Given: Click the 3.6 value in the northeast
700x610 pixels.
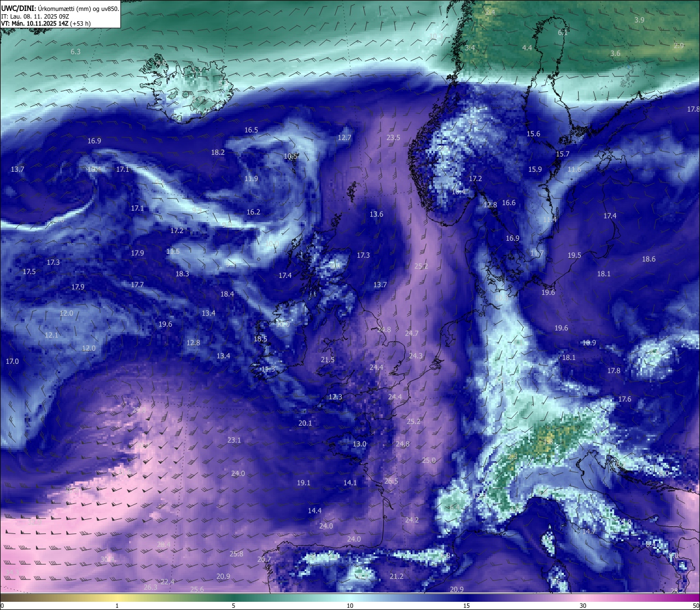Looking at the screenshot, I should tap(615, 53).
